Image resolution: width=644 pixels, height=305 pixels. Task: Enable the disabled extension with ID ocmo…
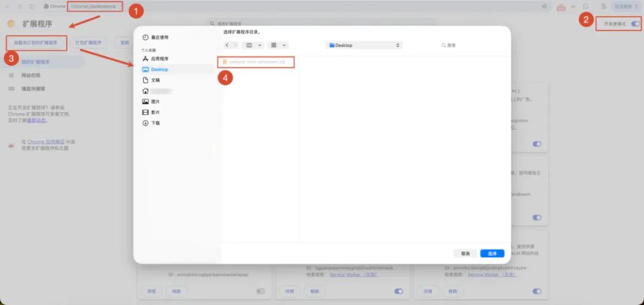pos(261,291)
